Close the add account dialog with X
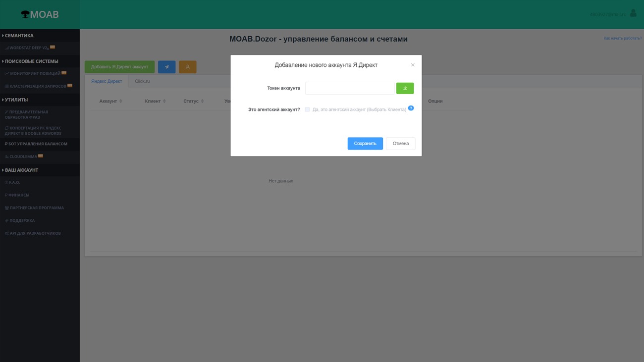The image size is (644, 362). tap(413, 65)
